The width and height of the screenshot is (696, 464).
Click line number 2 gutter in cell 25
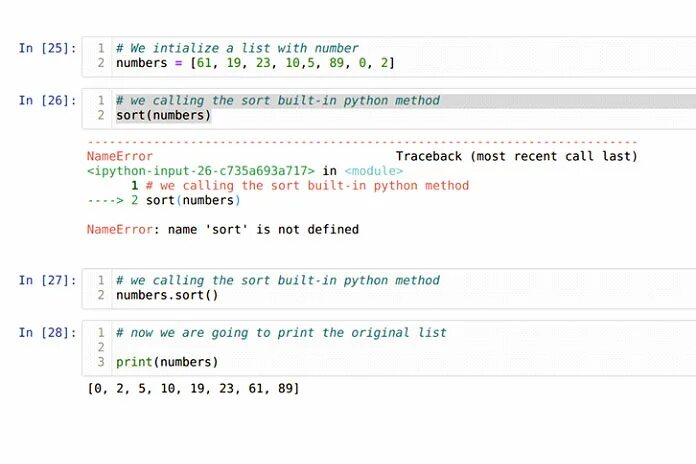tap(101, 63)
